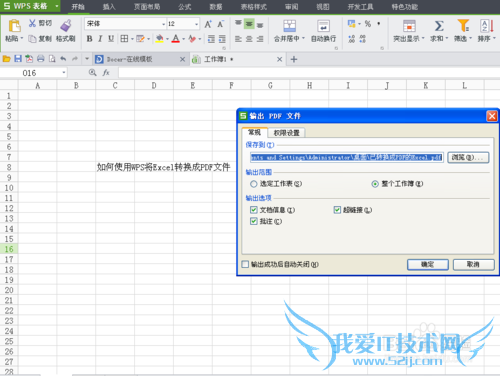Click the Merge and Center (合并居中) icon
500x376 pixels.
point(289,26)
